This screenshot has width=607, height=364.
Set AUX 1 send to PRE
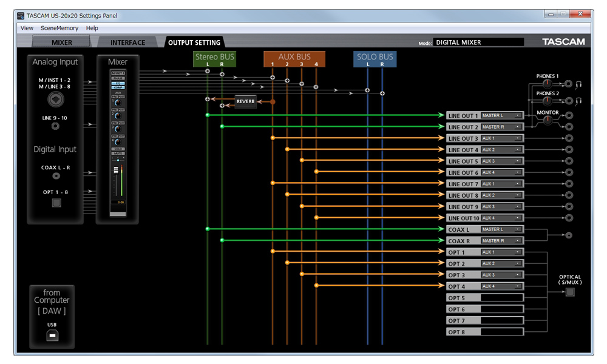(114, 96)
